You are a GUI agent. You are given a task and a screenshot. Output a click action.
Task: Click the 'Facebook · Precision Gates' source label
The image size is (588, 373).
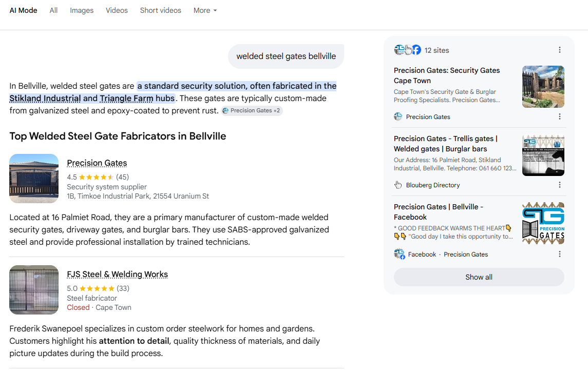pos(448,254)
